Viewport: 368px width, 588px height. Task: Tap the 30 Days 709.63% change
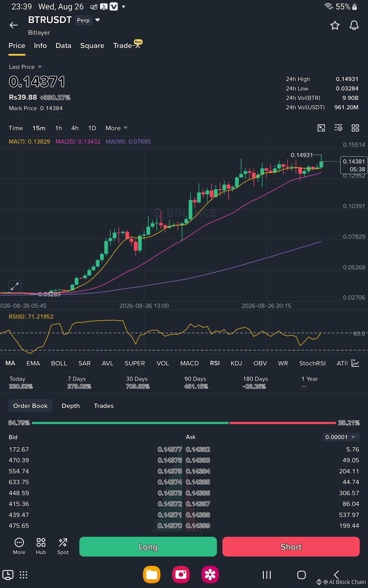click(x=138, y=383)
